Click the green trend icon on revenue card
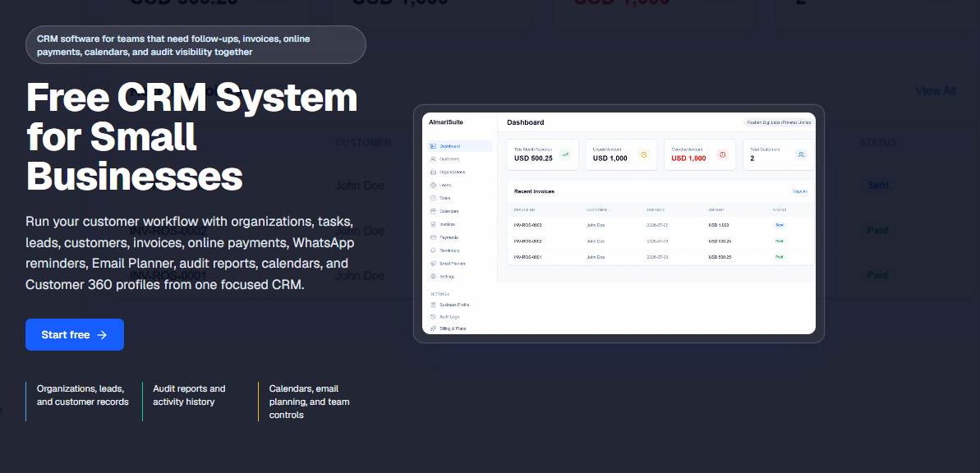 point(565,154)
